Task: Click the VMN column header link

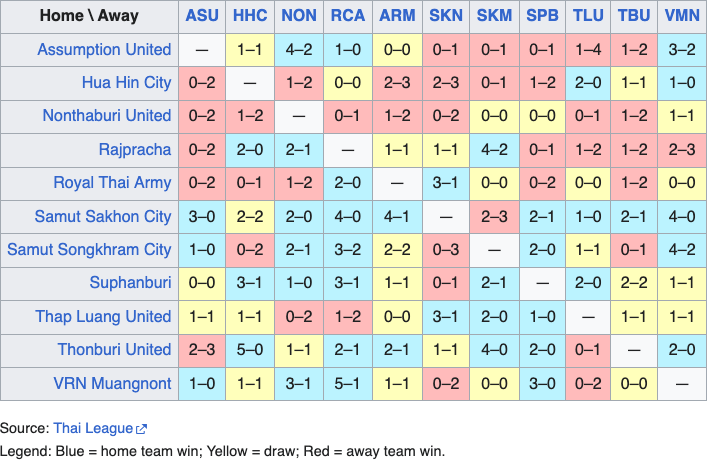Action: [682, 16]
